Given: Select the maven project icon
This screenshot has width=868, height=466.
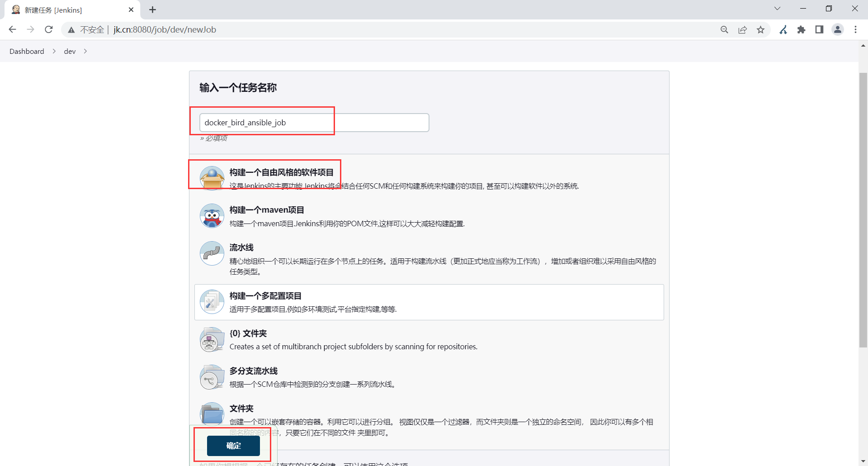Looking at the screenshot, I should (212, 216).
